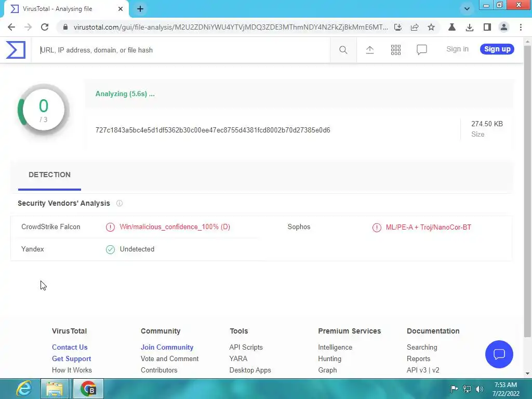Focus the URL, IP address, domain search field
The image size is (532, 399).
coord(180,50)
